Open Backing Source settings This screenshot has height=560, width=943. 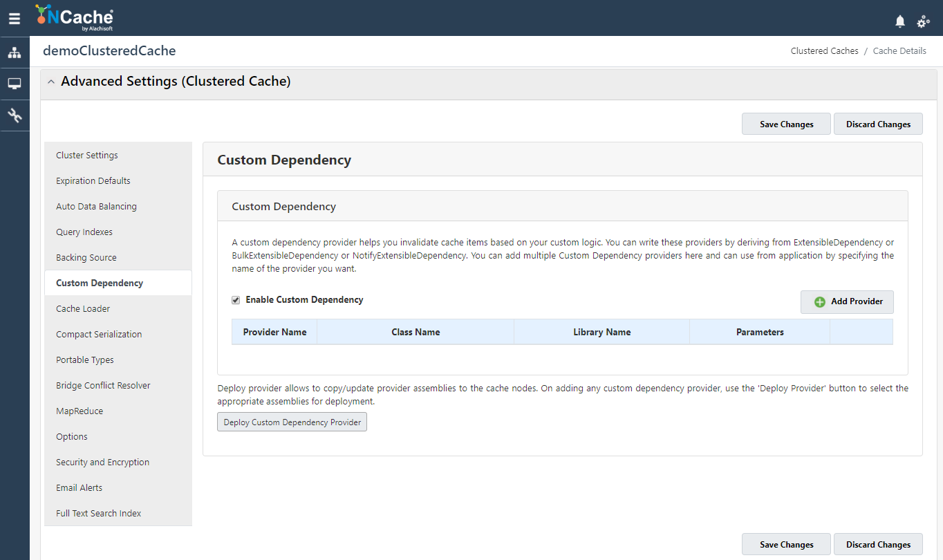[118, 257]
